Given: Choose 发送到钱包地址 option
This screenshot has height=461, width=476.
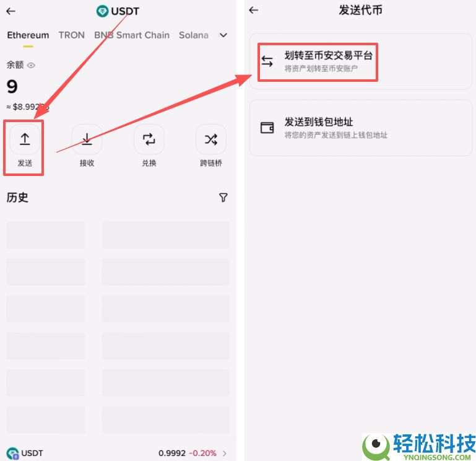Looking at the screenshot, I should click(x=361, y=128).
